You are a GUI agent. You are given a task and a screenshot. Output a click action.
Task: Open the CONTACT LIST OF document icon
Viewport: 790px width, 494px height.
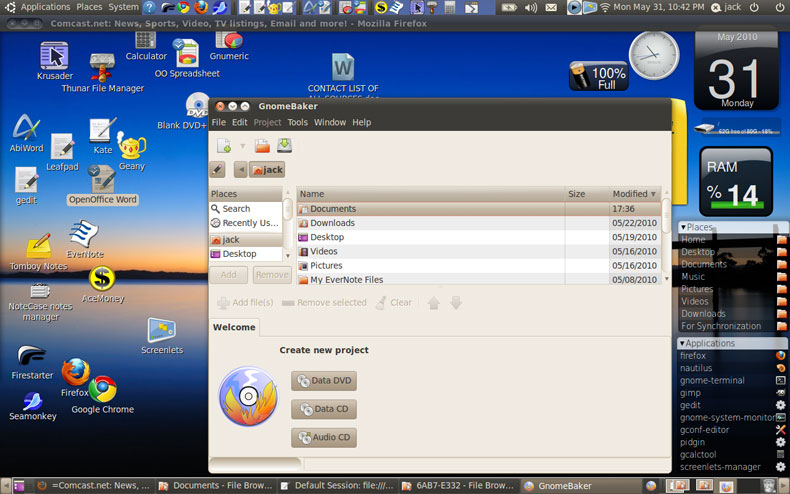point(343,74)
